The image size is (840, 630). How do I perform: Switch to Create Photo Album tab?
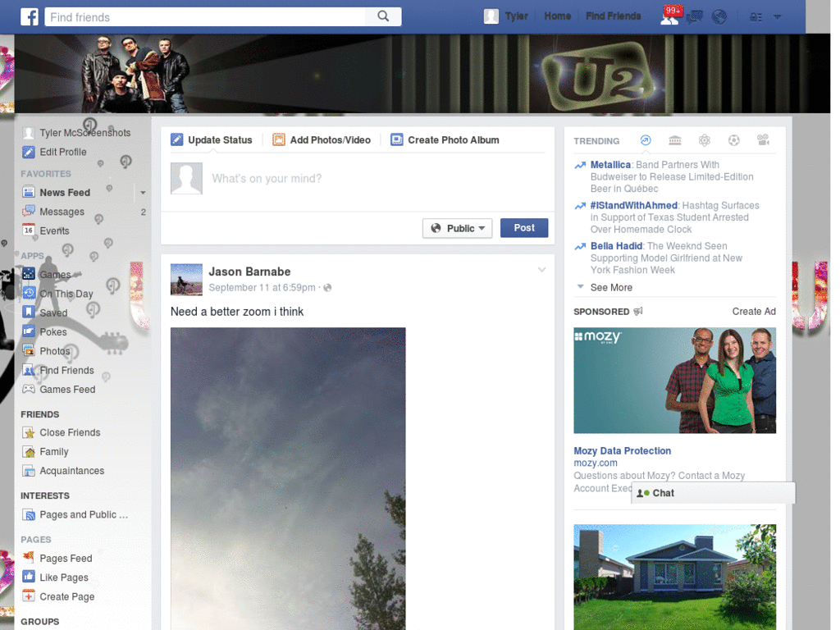point(445,139)
